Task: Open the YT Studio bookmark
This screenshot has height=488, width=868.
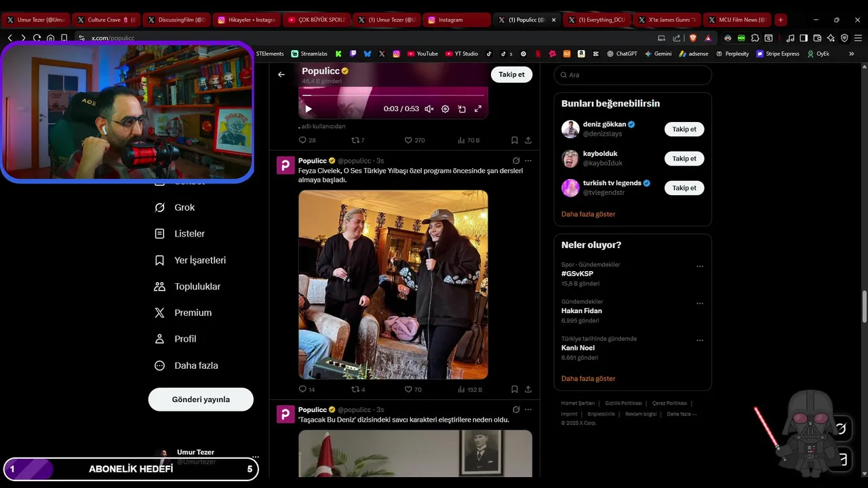Action: 461,54
